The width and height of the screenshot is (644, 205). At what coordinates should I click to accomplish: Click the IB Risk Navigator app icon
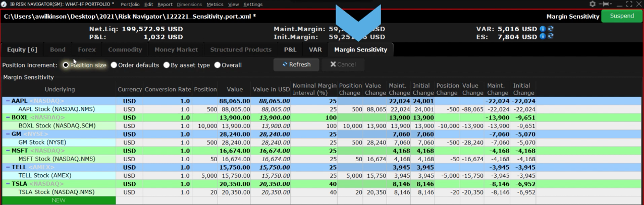(x=4, y=4)
